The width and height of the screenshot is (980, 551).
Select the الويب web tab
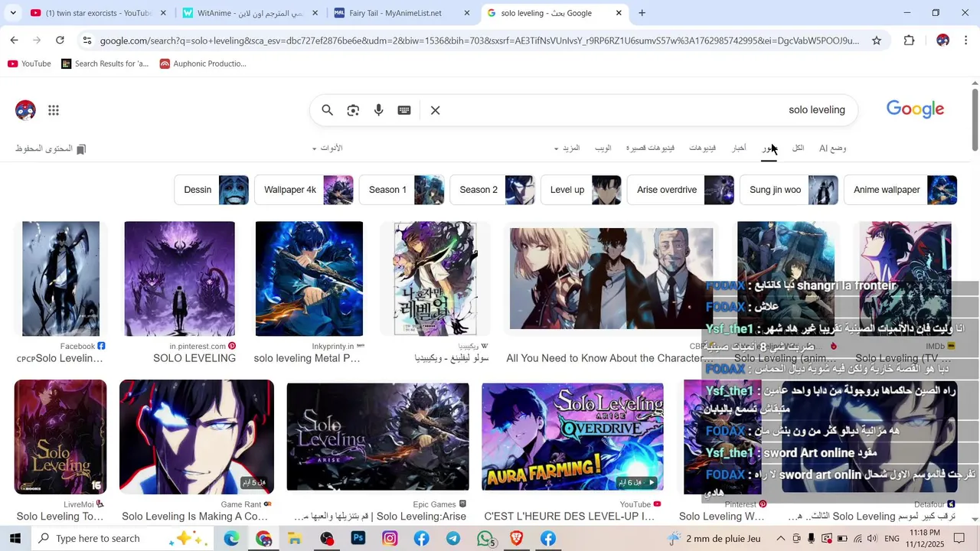[x=603, y=148]
